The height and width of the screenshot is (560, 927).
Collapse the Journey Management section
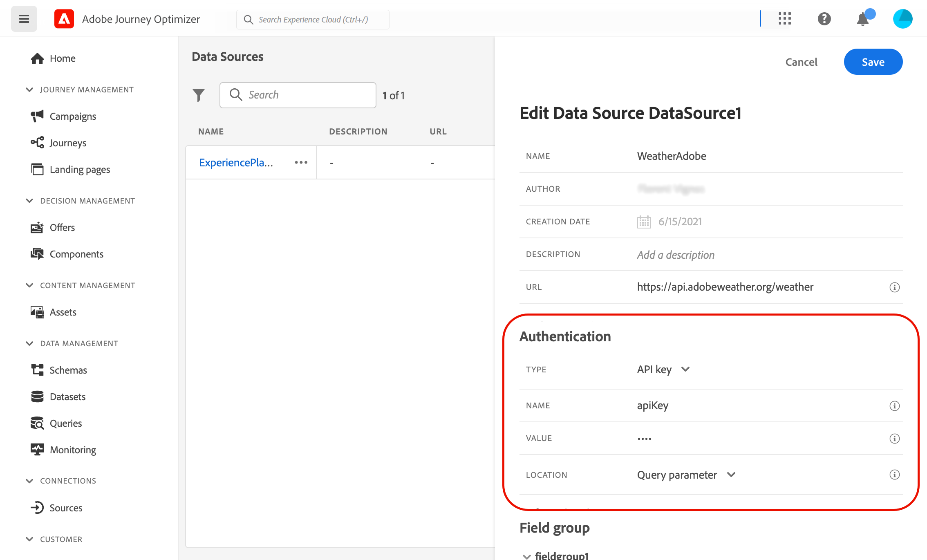[x=29, y=90]
